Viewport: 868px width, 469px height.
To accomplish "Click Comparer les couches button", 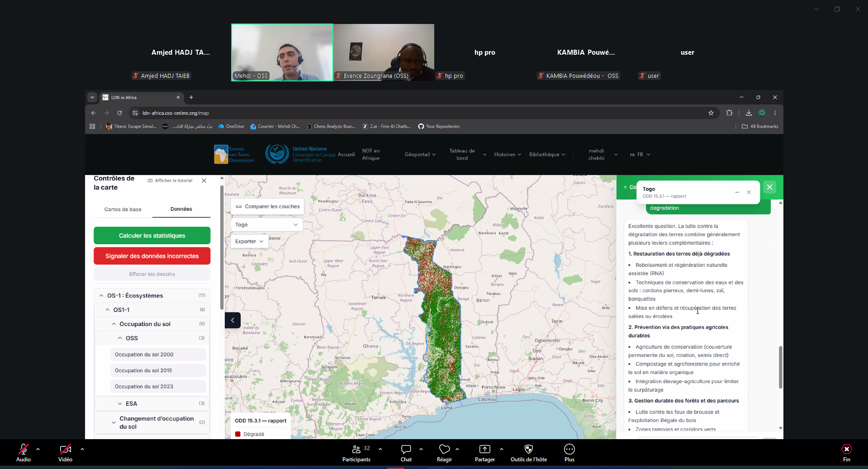I will tap(267, 207).
